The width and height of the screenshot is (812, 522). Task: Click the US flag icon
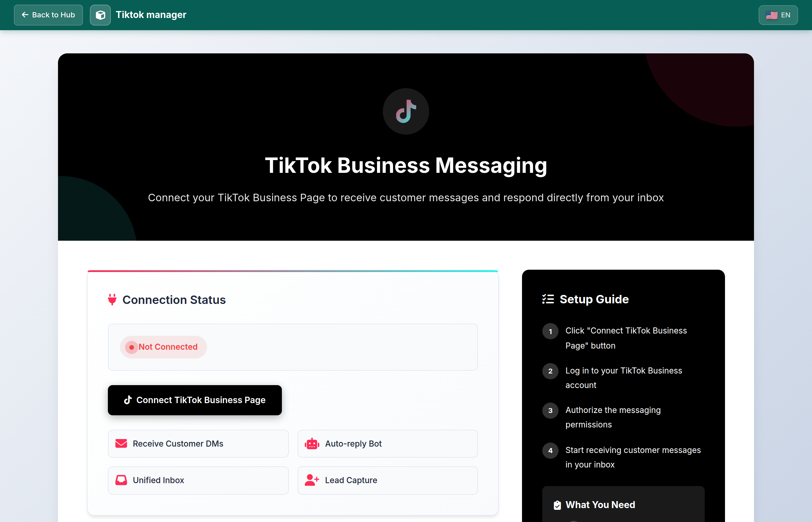pos(772,15)
